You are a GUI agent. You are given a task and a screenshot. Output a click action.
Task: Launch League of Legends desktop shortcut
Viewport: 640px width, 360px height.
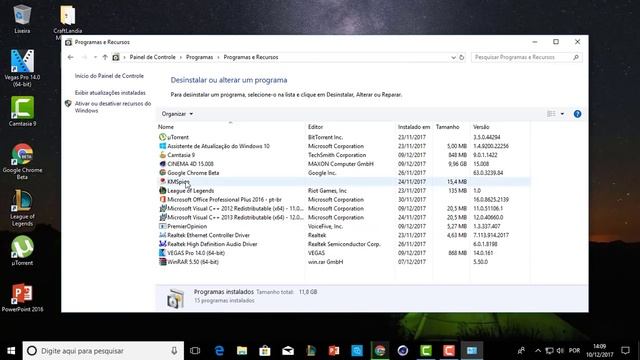point(22,208)
